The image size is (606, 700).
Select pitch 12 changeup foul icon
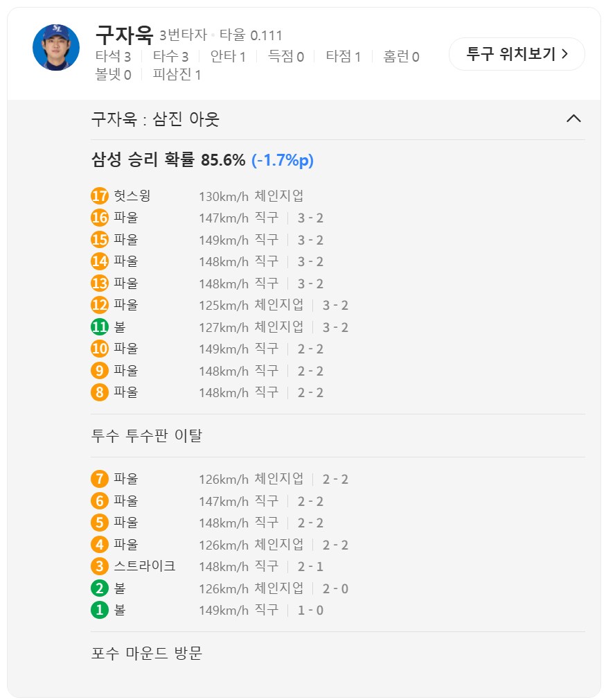(100, 305)
